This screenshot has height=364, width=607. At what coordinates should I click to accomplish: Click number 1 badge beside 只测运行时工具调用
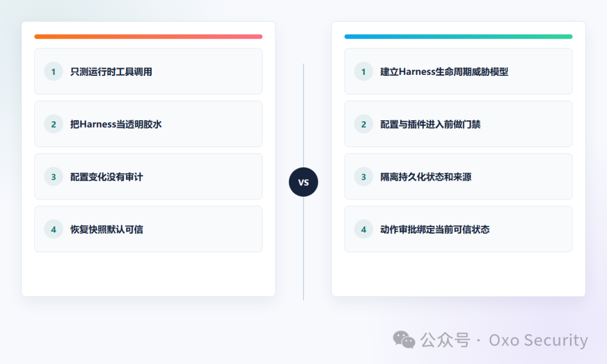coord(53,71)
